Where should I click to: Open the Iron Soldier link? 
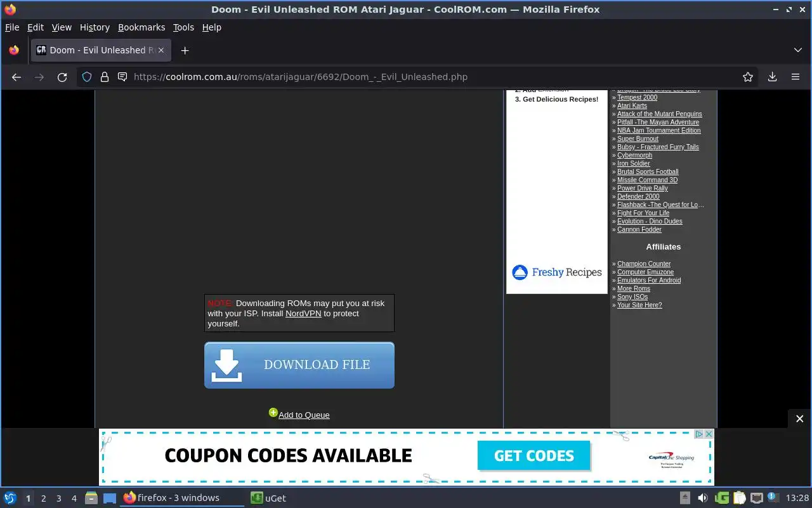pos(633,164)
